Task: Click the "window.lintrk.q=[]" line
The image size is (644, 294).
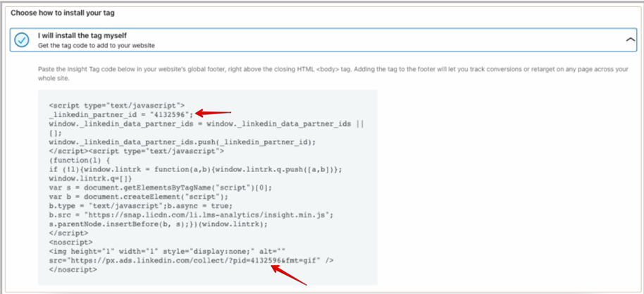Action: tap(90, 178)
